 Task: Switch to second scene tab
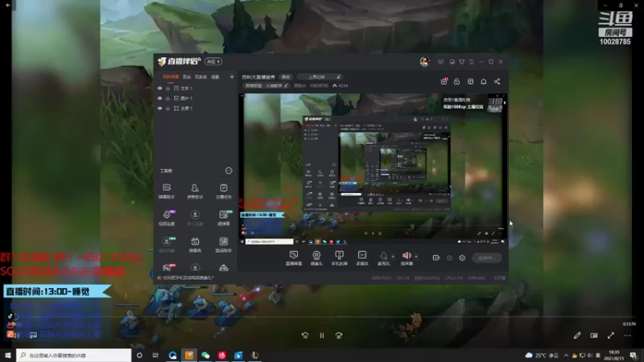coord(187,76)
